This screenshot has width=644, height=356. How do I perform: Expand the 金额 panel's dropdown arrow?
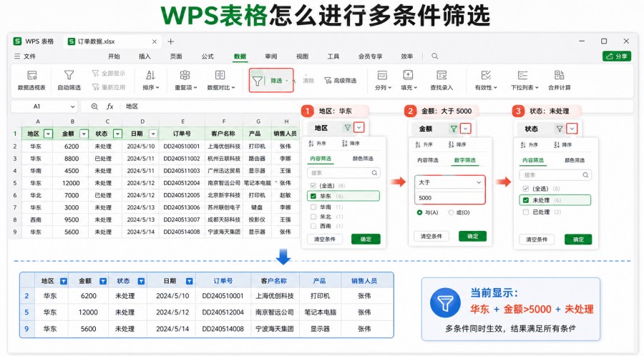(x=465, y=129)
